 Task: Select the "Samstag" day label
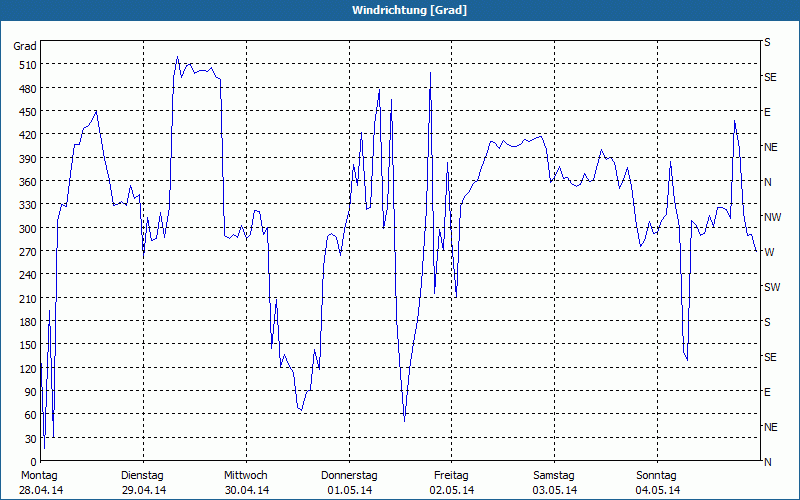click(554, 476)
